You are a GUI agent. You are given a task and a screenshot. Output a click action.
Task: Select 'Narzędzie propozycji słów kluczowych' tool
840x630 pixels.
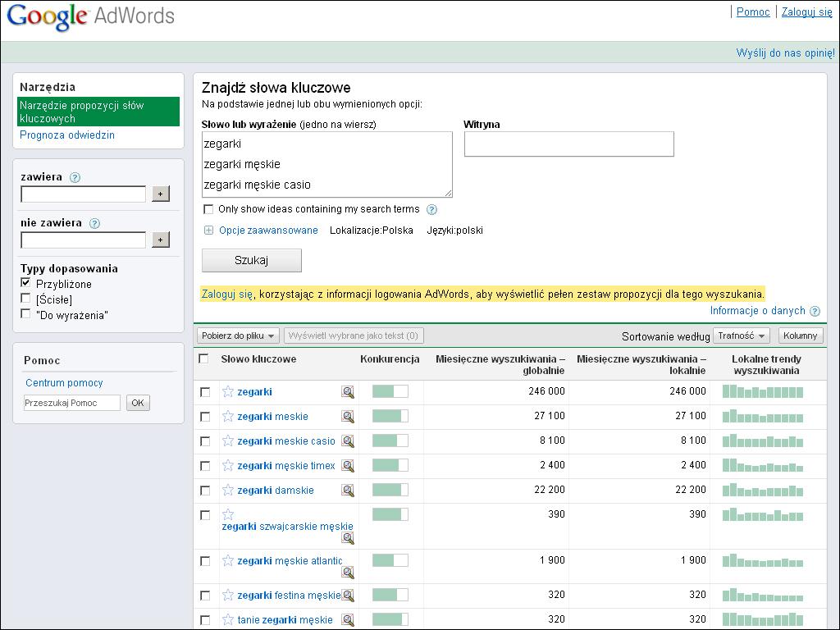click(98, 112)
